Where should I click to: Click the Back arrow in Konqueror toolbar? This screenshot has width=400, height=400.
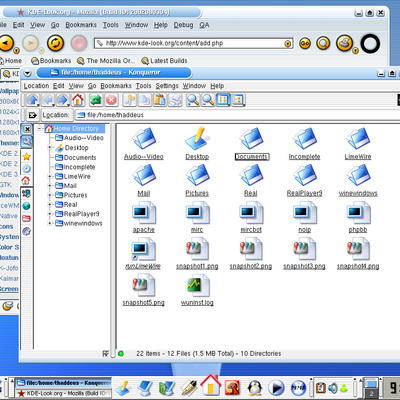tap(48, 100)
